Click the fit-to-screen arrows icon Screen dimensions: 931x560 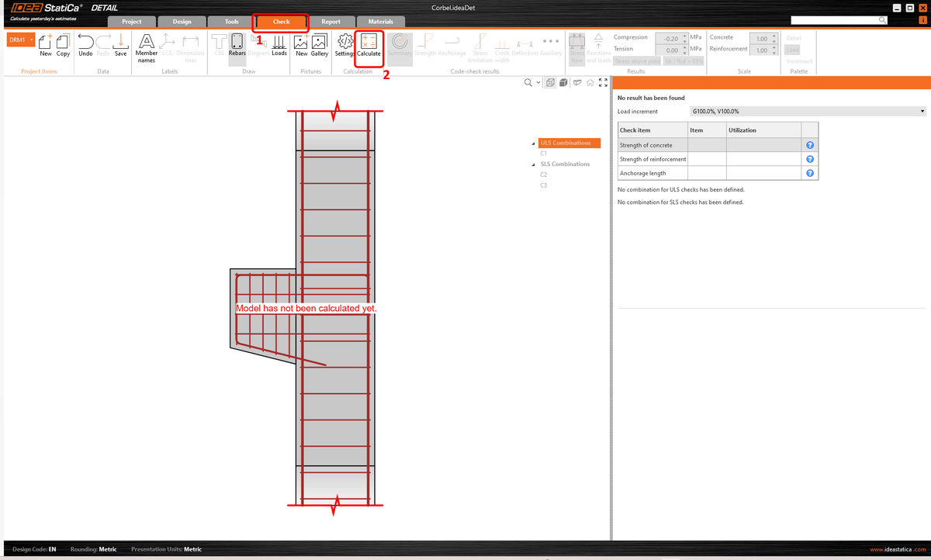pos(604,82)
